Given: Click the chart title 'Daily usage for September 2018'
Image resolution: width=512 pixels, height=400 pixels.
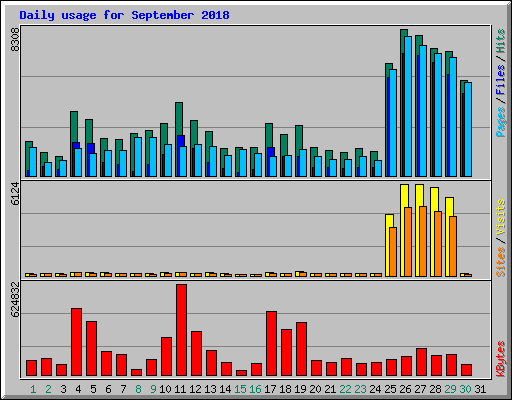Looking at the screenshot, I should click(x=124, y=15).
